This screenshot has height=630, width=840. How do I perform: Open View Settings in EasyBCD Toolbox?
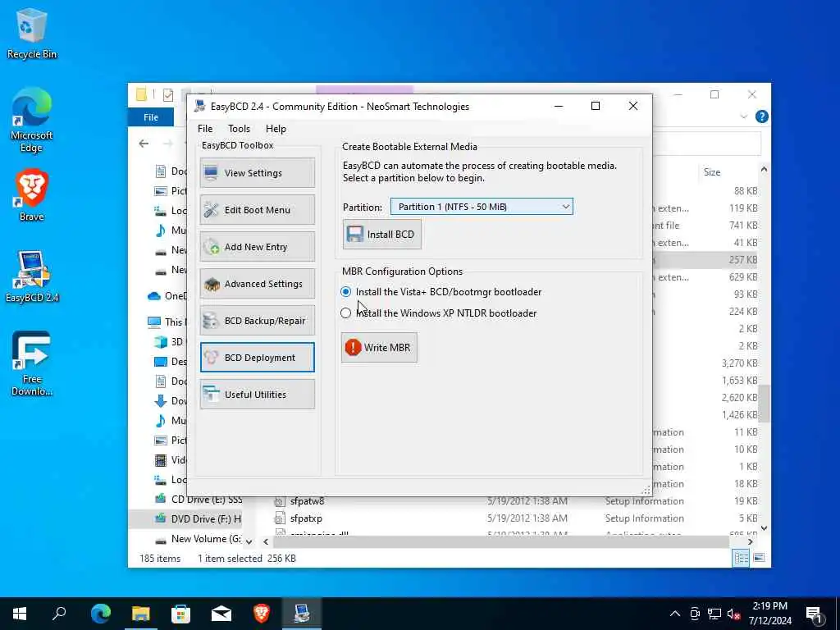click(x=257, y=172)
